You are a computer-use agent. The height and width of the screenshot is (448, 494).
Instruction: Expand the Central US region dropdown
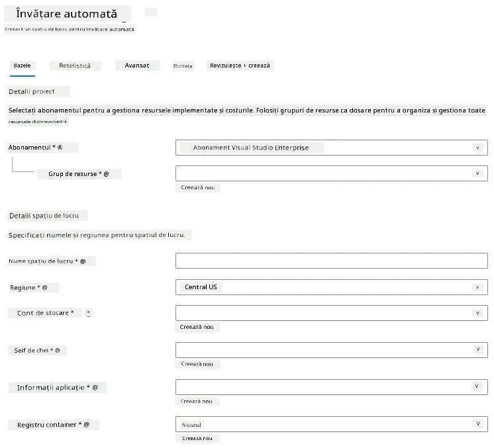tap(332, 287)
